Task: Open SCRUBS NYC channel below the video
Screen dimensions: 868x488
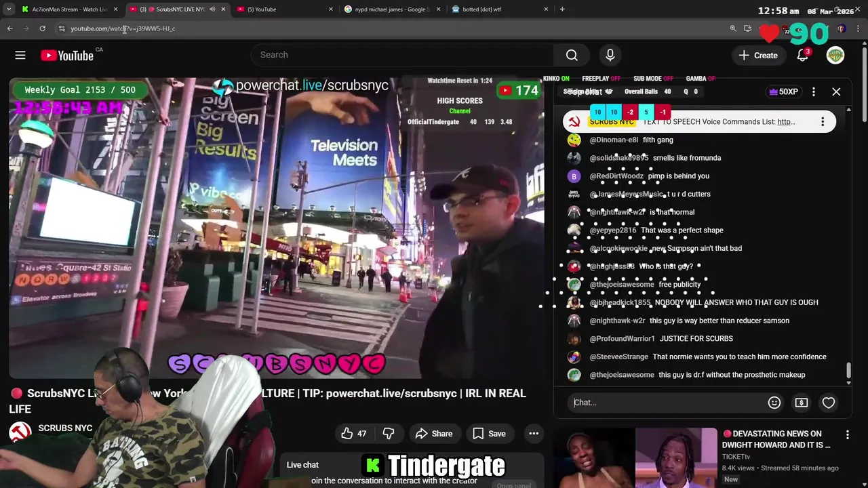Action: [65, 428]
